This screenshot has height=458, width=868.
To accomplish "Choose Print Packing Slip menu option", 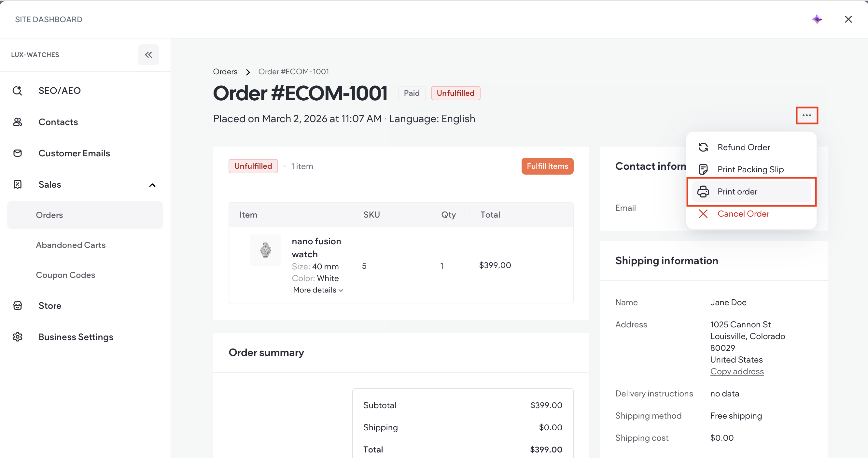I will pos(750,169).
